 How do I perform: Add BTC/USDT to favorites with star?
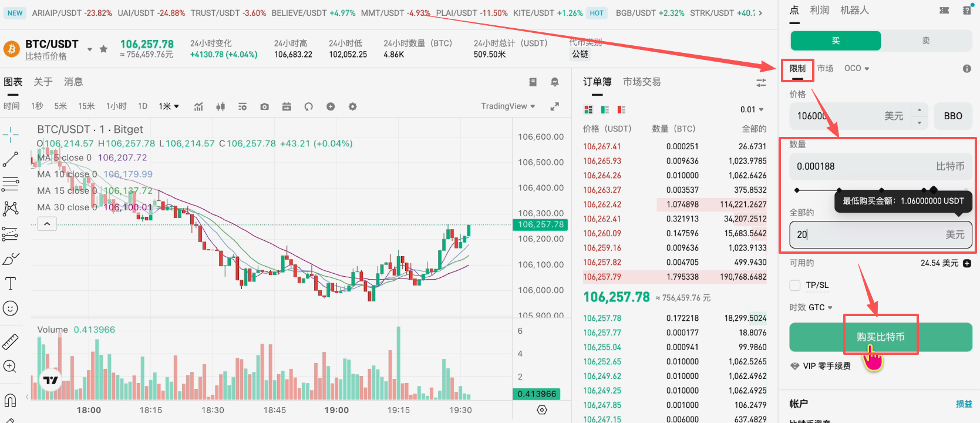[x=103, y=49]
